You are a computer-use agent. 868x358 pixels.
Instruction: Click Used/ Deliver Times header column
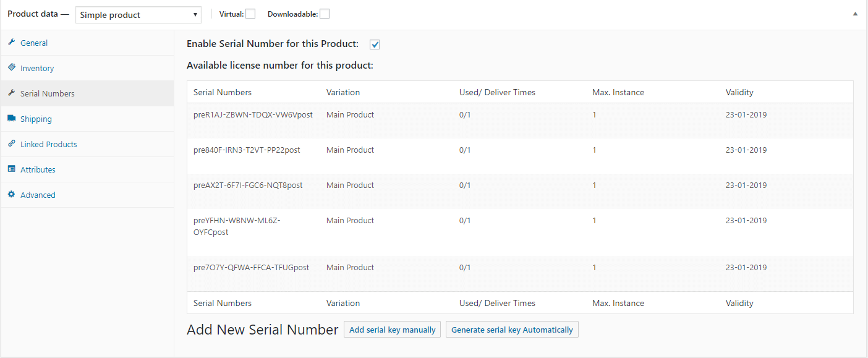[x=497, y=92]
